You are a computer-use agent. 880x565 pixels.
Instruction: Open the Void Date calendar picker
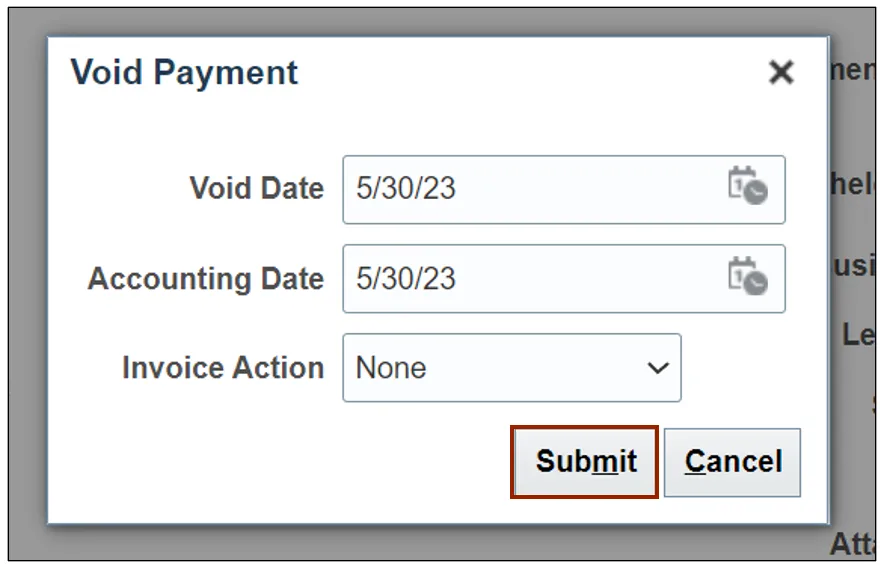[x=747, y=187]
